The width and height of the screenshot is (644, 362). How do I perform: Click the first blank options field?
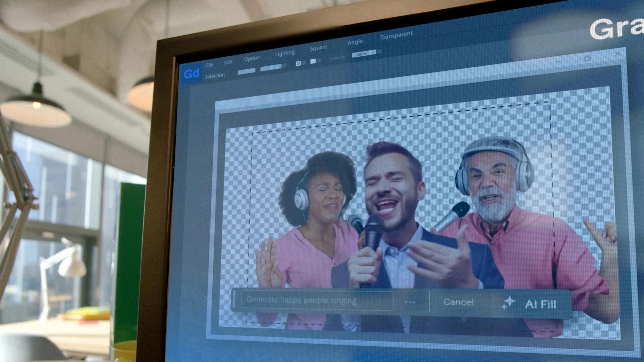coord(247,71)
